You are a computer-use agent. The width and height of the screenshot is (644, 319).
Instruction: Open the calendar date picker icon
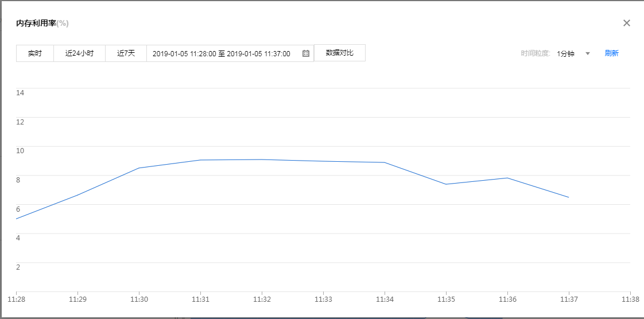pyautogui.click(x=306, y=53)
